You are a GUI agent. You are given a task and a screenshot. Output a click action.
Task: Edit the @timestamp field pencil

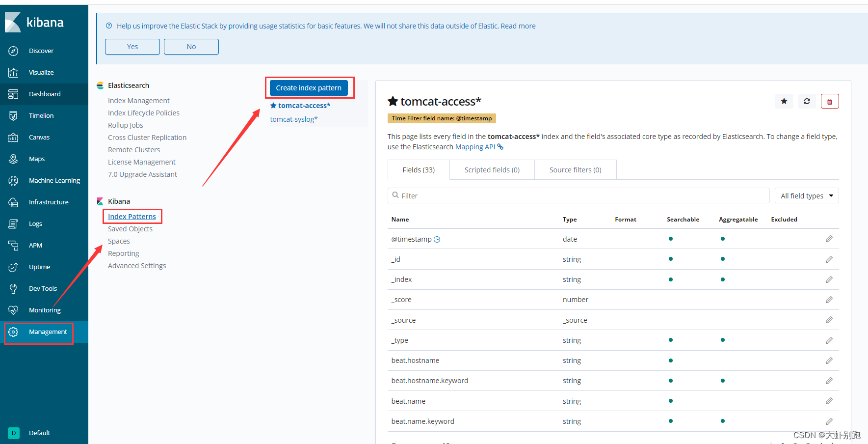(x=829, y=239)
